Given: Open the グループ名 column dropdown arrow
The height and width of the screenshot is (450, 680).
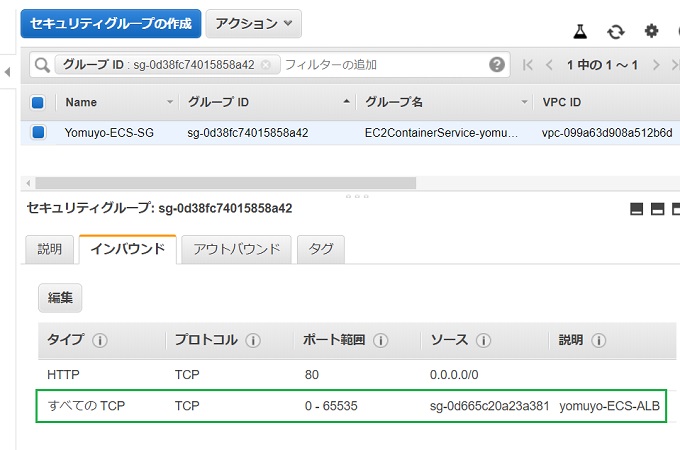Looking at the screenshot, I should [525, 102].
